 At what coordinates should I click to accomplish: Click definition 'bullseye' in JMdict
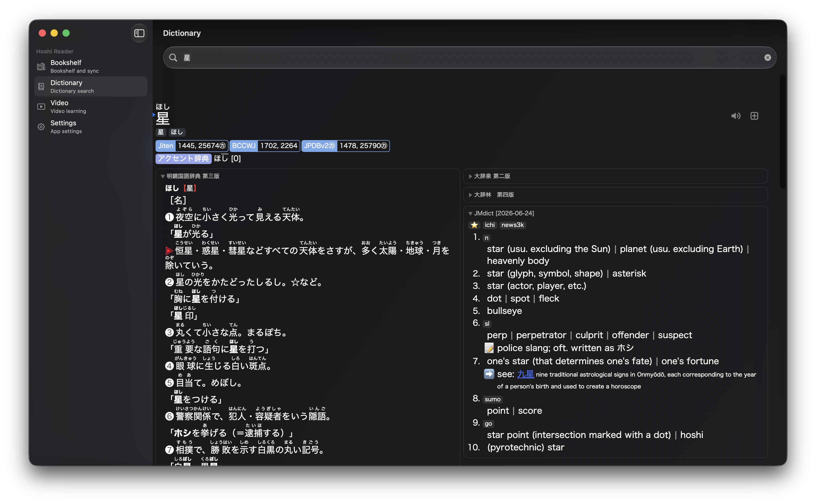coord(504,311)
